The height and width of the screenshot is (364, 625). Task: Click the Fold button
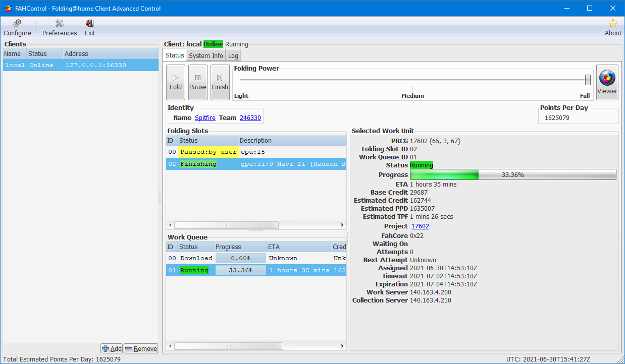[176, 82]
